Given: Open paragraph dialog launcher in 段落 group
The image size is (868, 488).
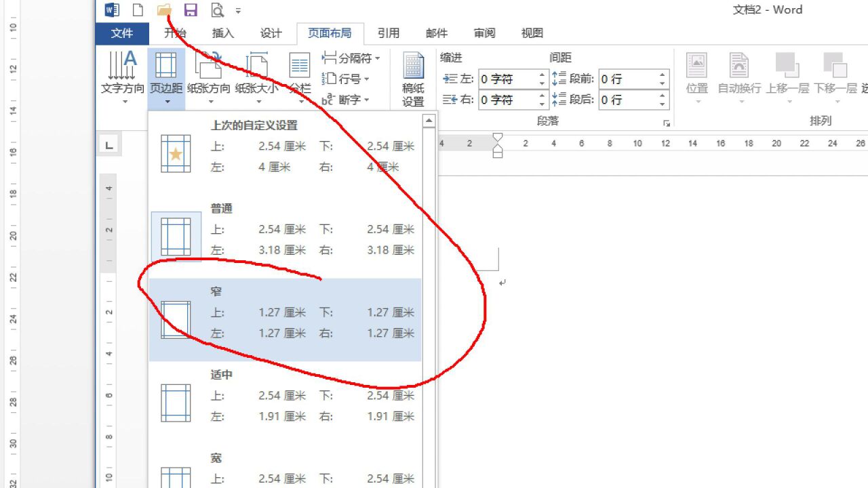Looking at the screenshot, I should [667, 123].
